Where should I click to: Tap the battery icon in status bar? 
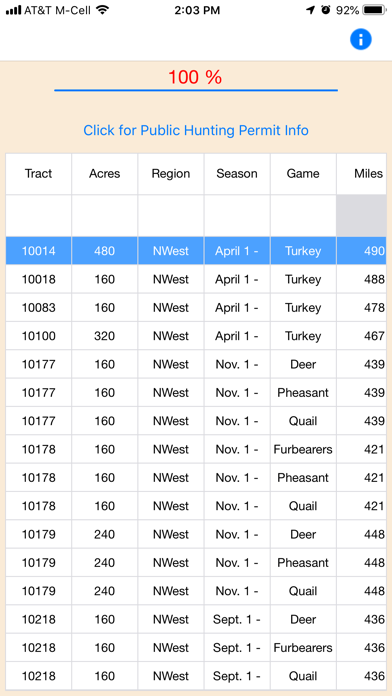pos(375,10)
